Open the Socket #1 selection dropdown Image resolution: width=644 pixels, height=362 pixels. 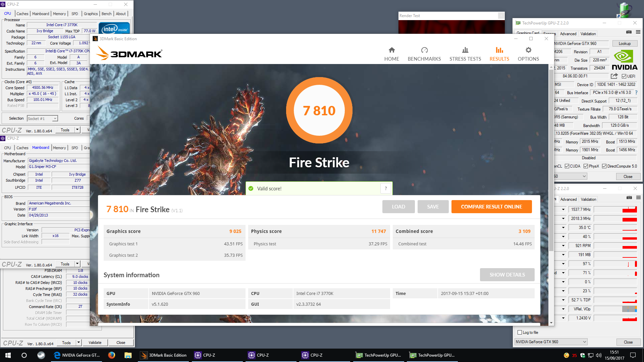point(55,118)
